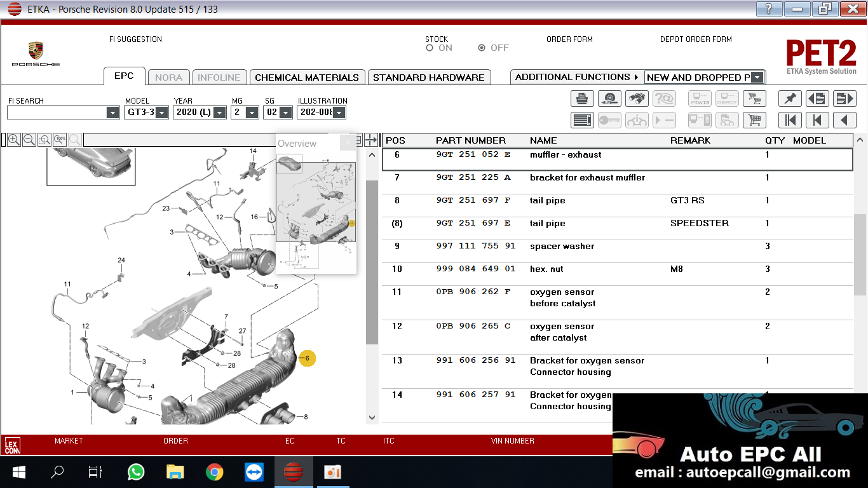This screenshot has width=868, height=488.
Task: Expand the MG main group dropdown
Action: [252, 112]
